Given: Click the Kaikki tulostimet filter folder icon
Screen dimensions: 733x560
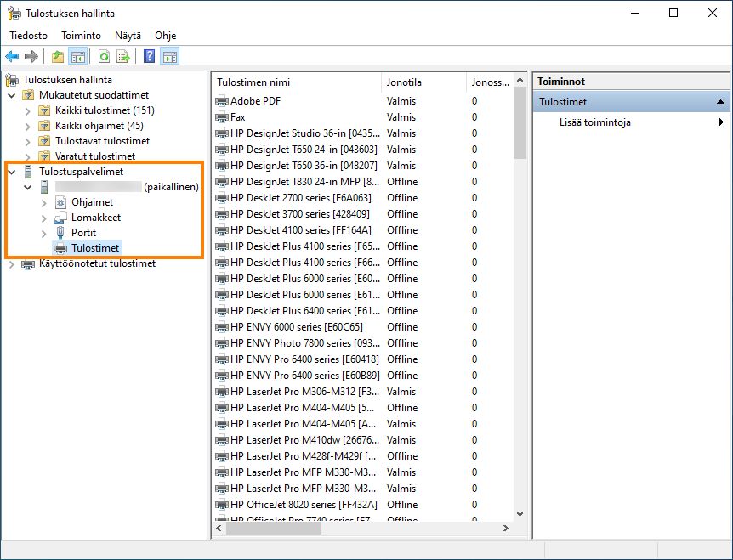Looking at the screenshot, I should [44, 110].
